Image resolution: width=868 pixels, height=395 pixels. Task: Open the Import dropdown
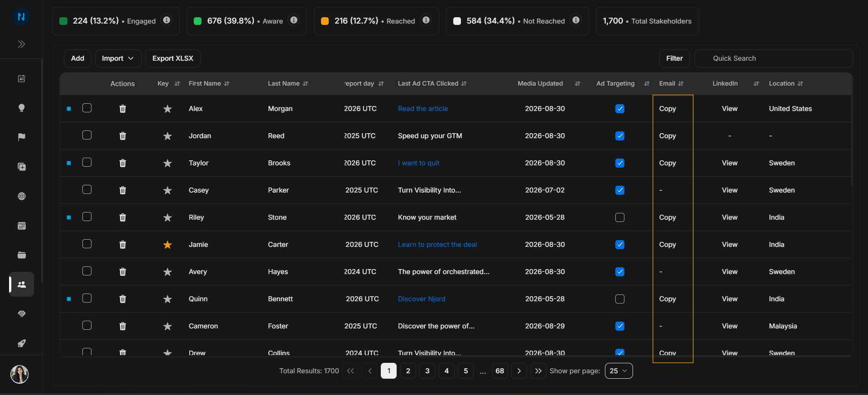coord(118,58)
